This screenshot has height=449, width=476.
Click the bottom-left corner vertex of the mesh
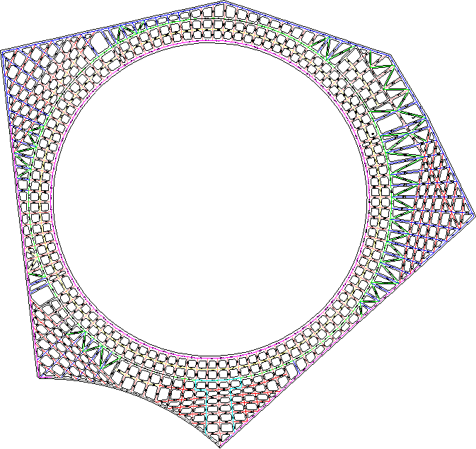(x=38, y=377)
